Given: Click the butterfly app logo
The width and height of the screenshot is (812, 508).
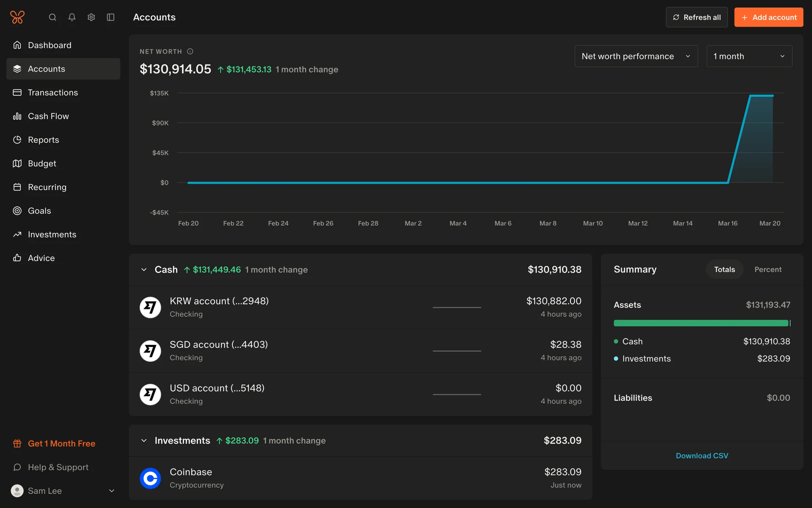Looking at the screenshot, I should coord(17,17).
